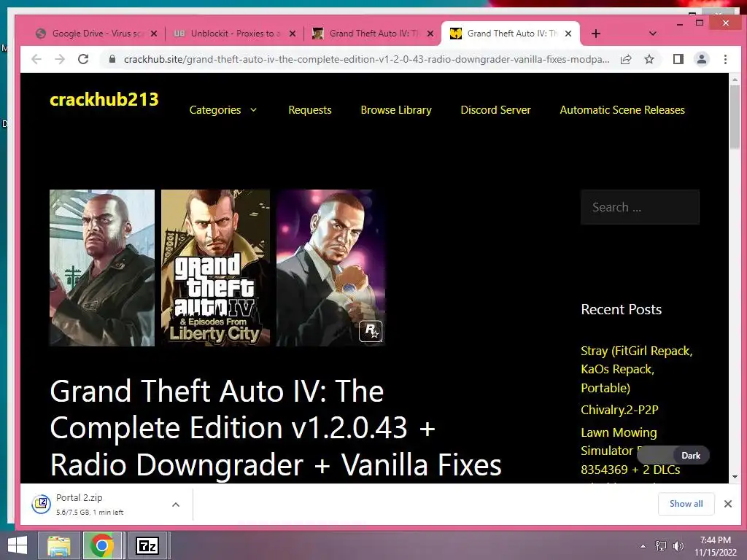
Task: Open the Windows Start menu
Action: pyautogui.click(x=18, y=545)
